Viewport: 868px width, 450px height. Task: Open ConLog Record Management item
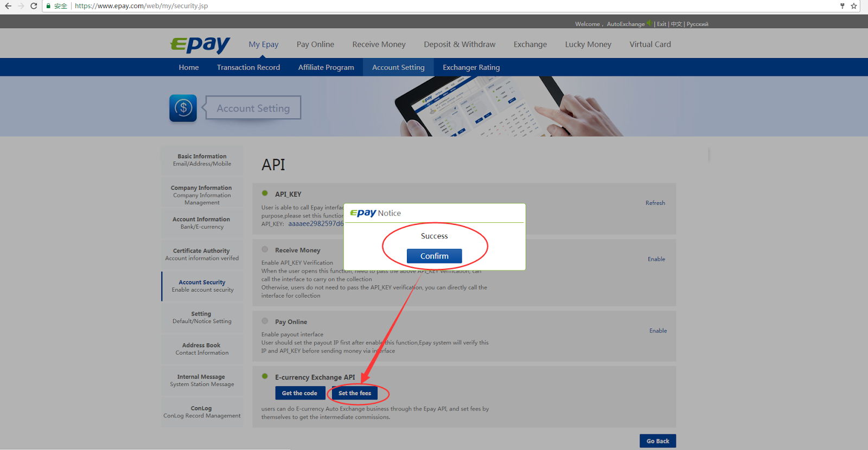click(x=202, y=412)
